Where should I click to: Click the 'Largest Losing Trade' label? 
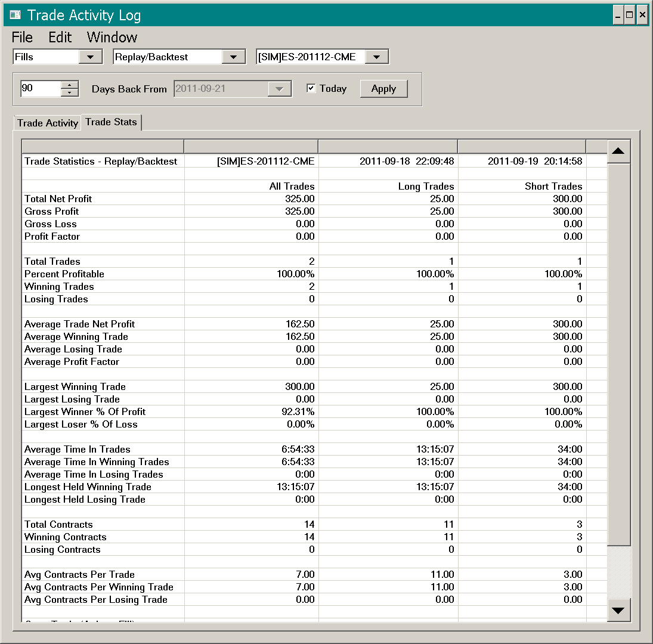point(72,400)
